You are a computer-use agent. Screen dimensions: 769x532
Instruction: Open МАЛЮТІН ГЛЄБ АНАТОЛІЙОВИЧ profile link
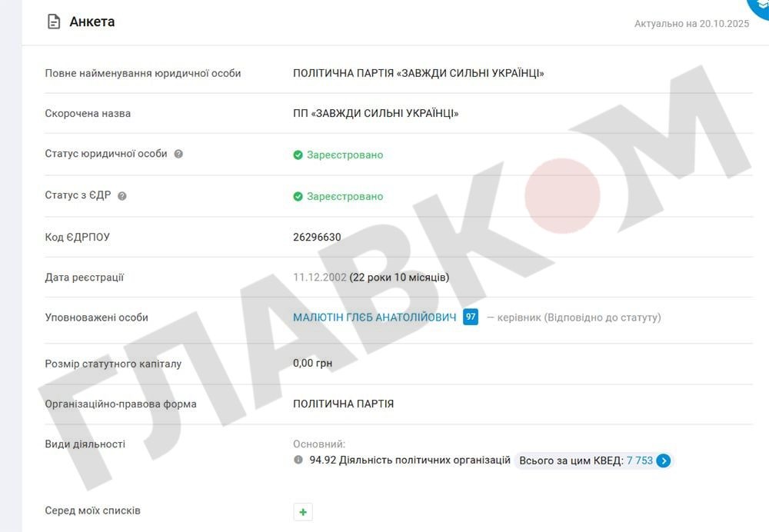tap(375, 318)
